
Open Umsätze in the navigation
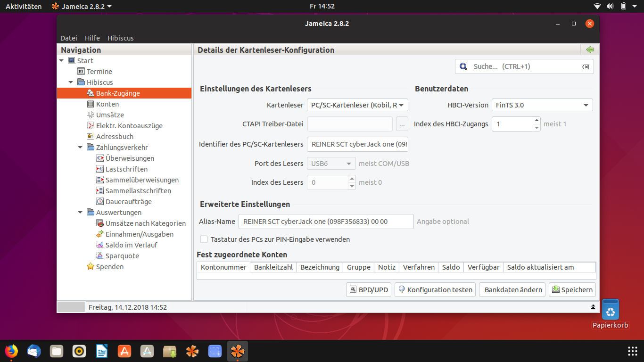(x=109, y=115)
